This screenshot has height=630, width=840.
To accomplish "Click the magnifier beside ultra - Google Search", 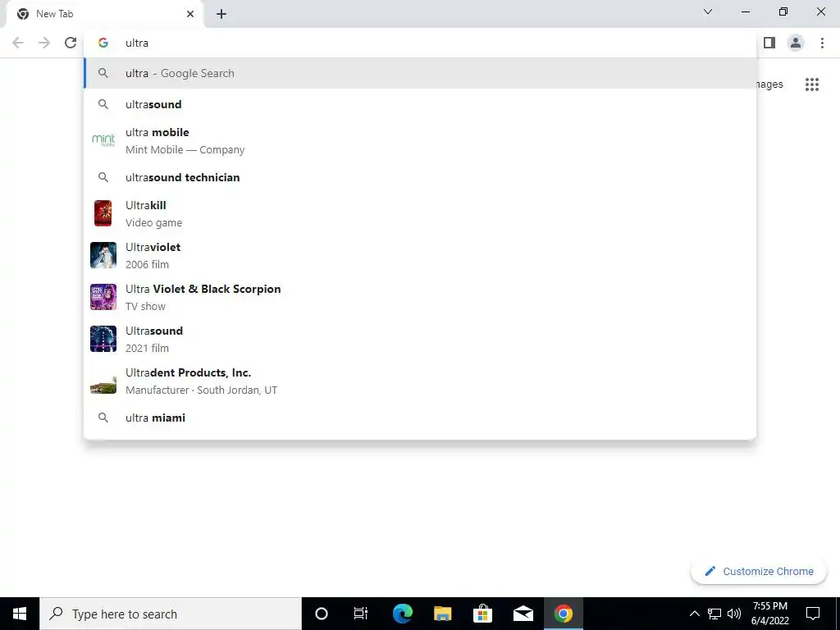I will coord(103,73).
